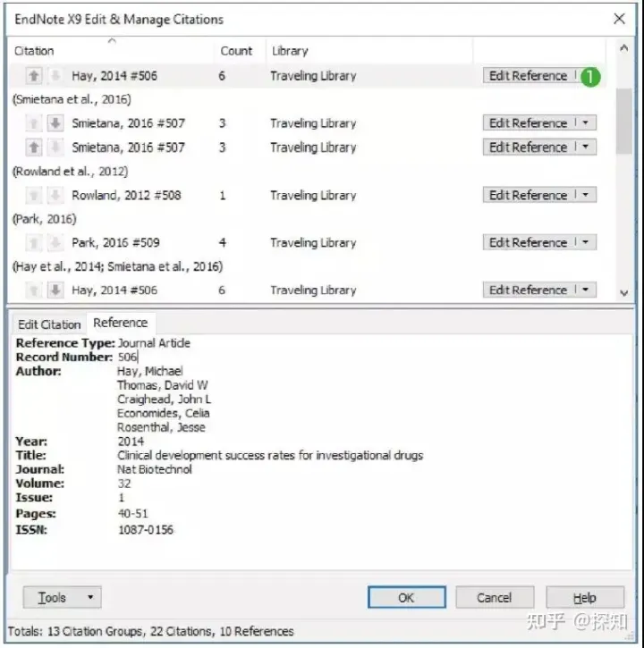Click the title Clinical development success rates text
Viewport: 644px width, 648px height.
270,456
